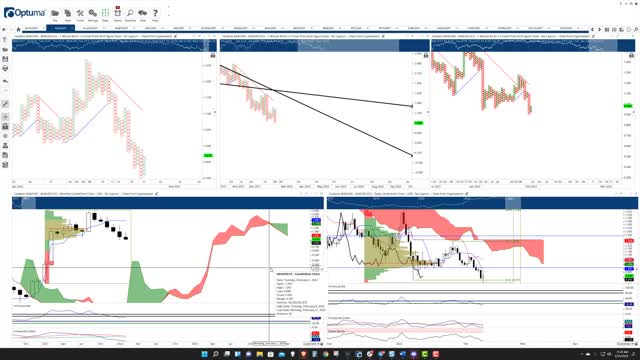640x360 pixels.
Task: Click the Home workbook icon
Action: pos(18,29)
